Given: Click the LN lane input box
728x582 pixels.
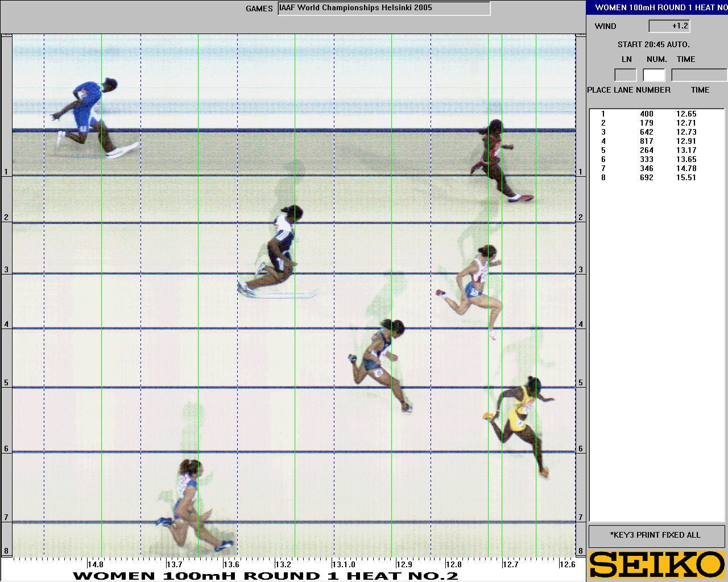Looking at the screenshot, I should (x=626, y=75).
